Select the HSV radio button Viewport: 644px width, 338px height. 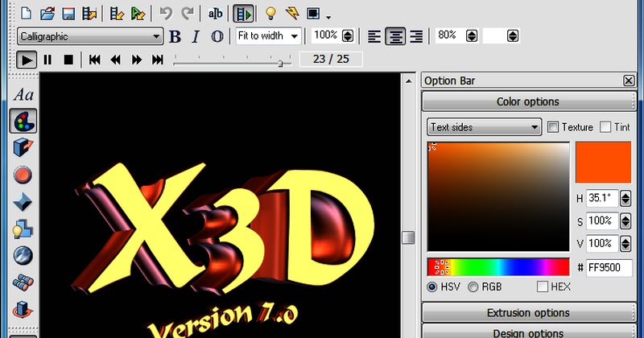(431, 286)
